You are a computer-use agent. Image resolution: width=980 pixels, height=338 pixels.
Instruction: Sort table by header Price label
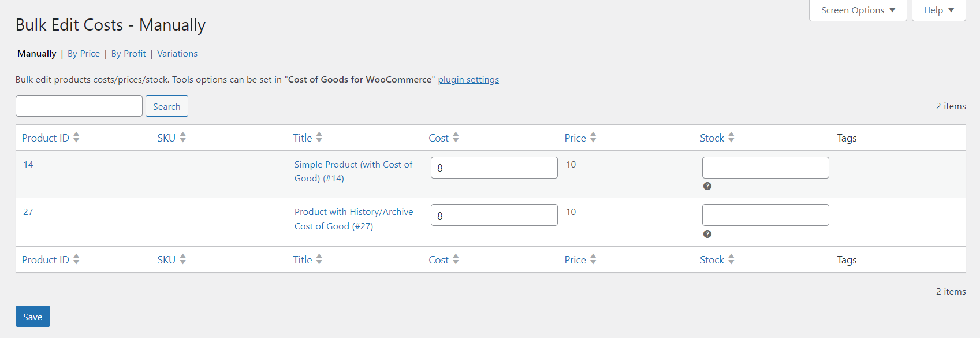tap(575, 138)
